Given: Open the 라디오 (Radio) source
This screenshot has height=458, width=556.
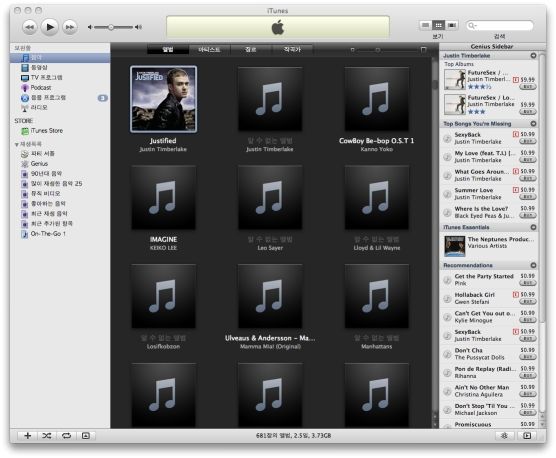Looking at the screenshot, I should (x=34, y=107).
